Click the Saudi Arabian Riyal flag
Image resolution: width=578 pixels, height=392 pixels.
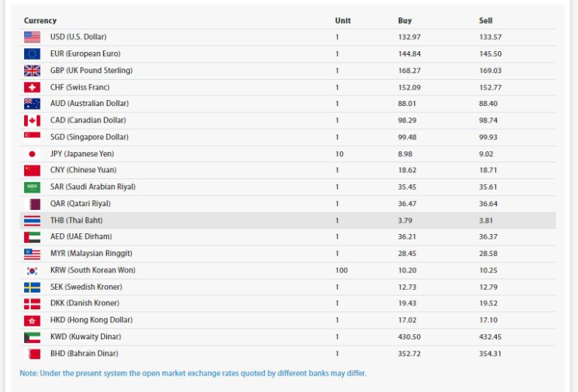pos(32,187)
